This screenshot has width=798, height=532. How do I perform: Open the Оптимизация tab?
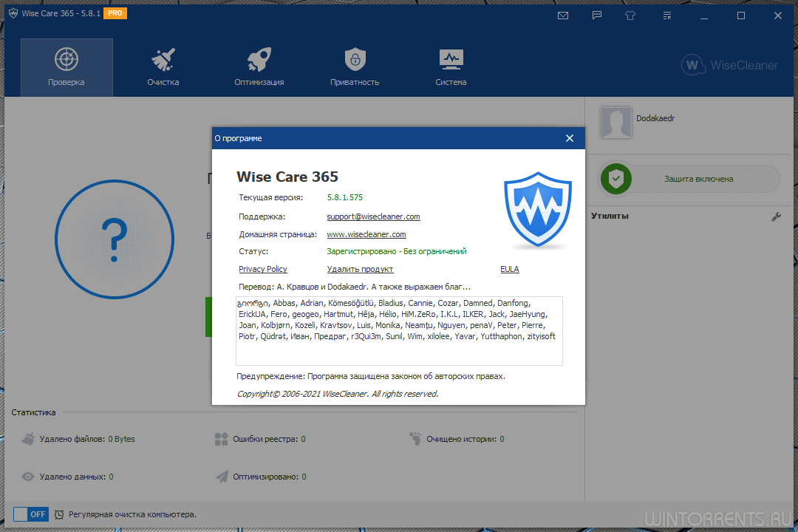[x=259, y=67]
